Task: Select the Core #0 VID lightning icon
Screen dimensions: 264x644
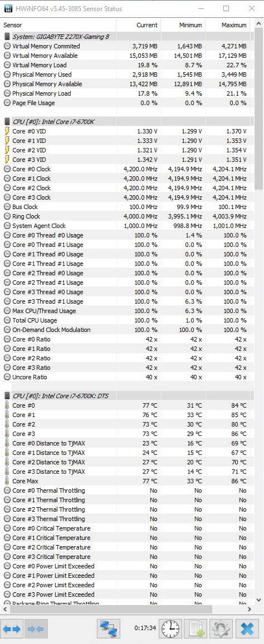Action: point(7,131)
